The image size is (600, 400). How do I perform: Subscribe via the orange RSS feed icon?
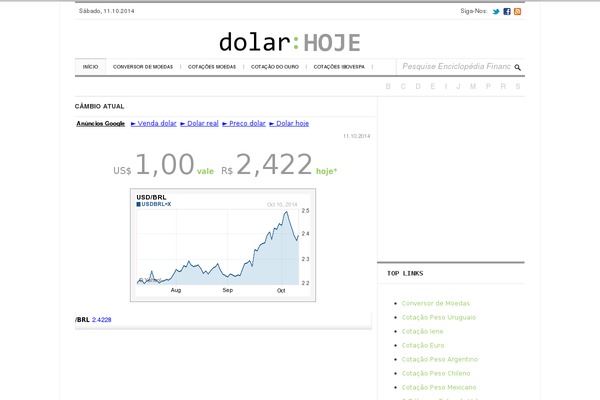tap(518, 11)
